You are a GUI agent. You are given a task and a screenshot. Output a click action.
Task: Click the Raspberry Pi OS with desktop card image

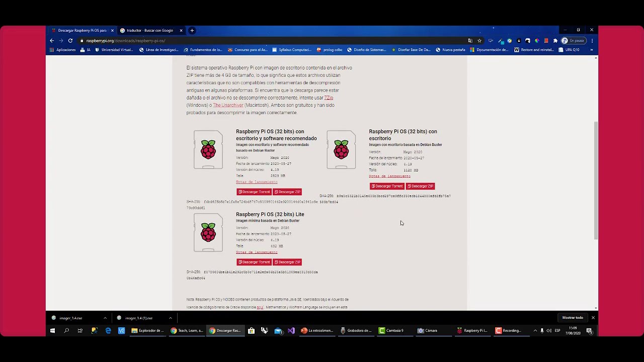click(x=341, y=150)
